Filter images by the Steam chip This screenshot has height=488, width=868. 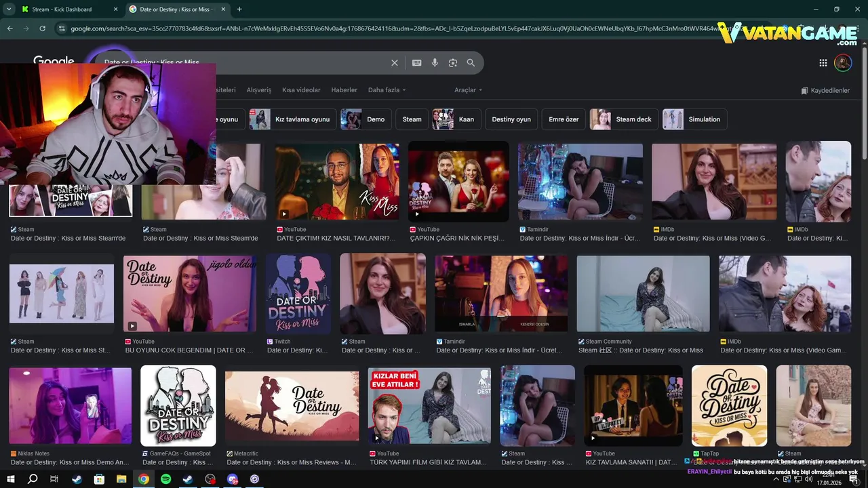[x=412, y=119]
